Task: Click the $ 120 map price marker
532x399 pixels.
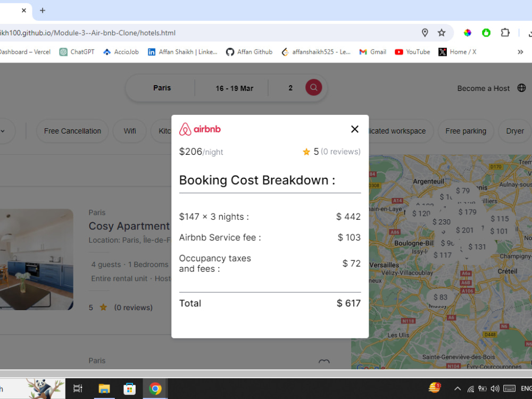Action: pyautogui.click(x=421, y=213)
